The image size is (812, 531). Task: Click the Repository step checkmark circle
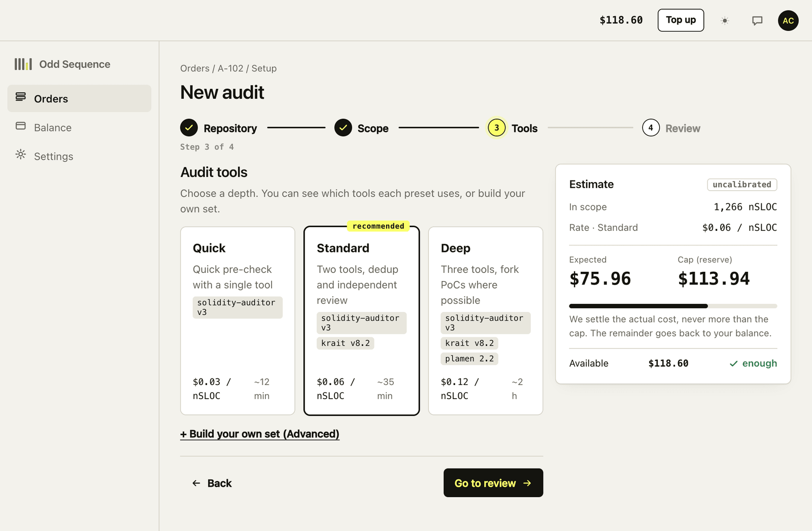[x=189, y=128]
